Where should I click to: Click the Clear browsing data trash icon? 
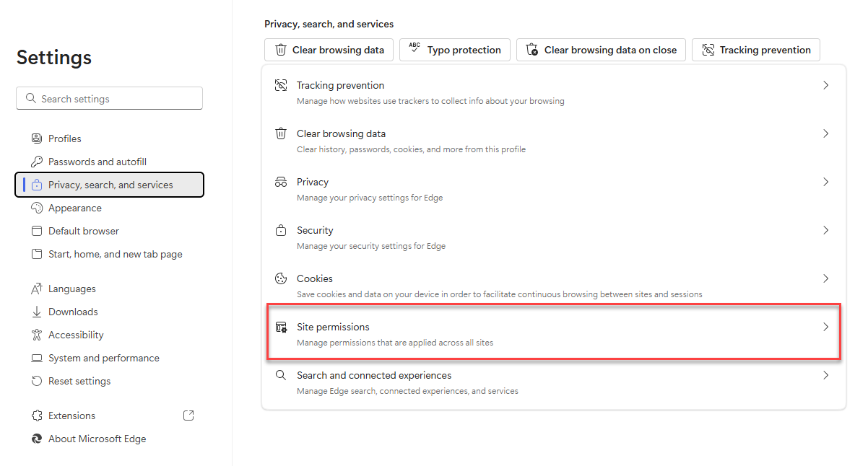click(281, 134)
